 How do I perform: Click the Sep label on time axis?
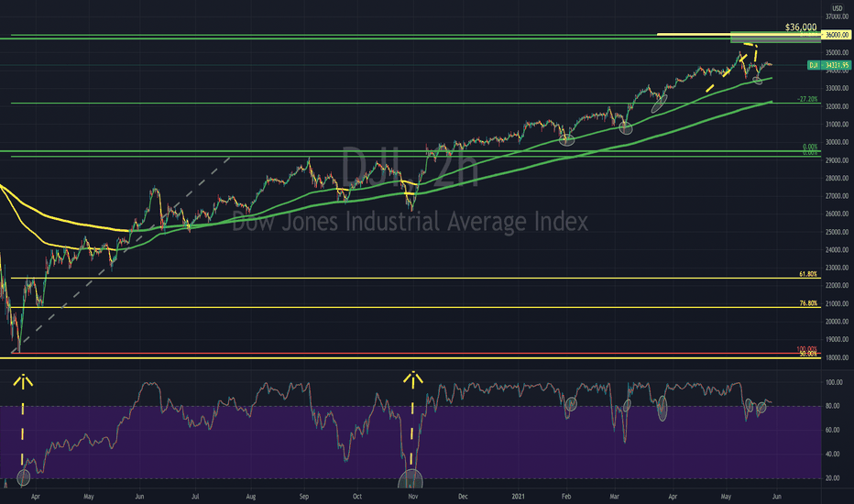click(304, 497)
